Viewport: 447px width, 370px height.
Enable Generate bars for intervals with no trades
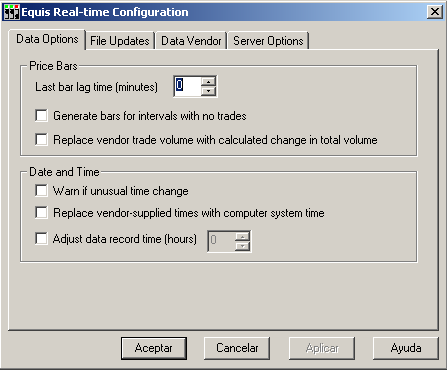pyautogui.click(x=41, y=116)
